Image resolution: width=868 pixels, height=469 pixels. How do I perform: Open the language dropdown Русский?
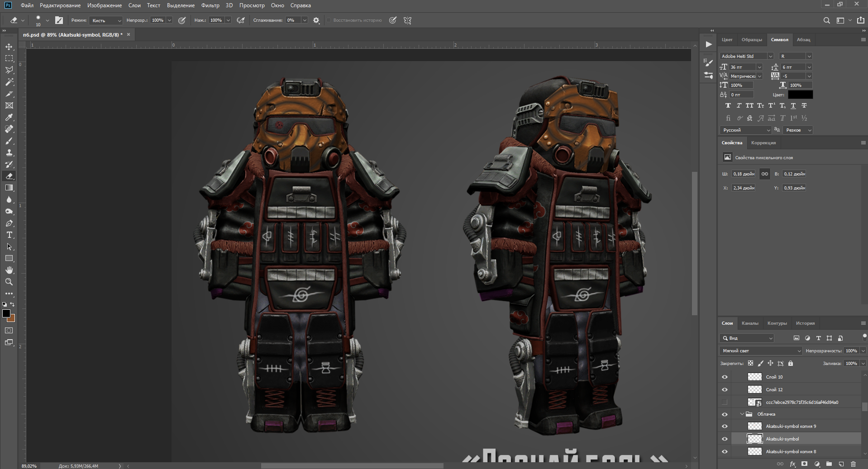tap(745, 130)
